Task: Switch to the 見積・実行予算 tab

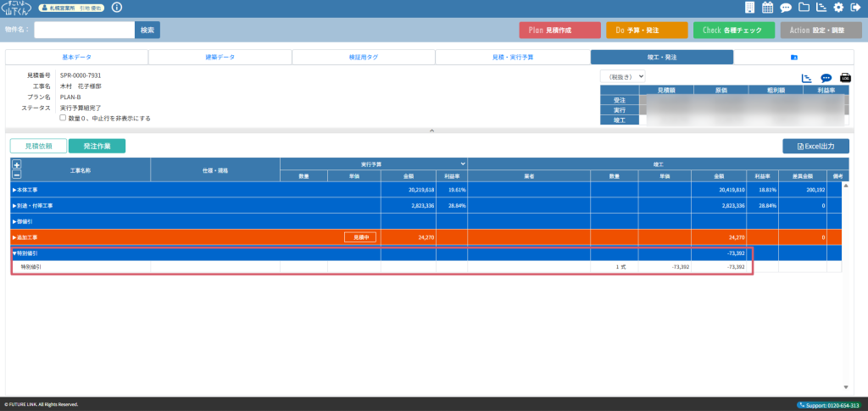Action: click(513, 58)
